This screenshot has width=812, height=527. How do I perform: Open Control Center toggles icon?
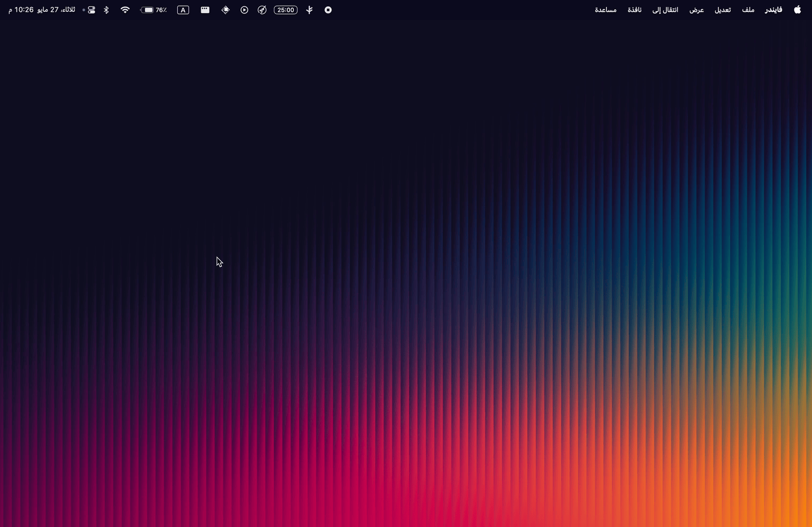pos(91,10)
